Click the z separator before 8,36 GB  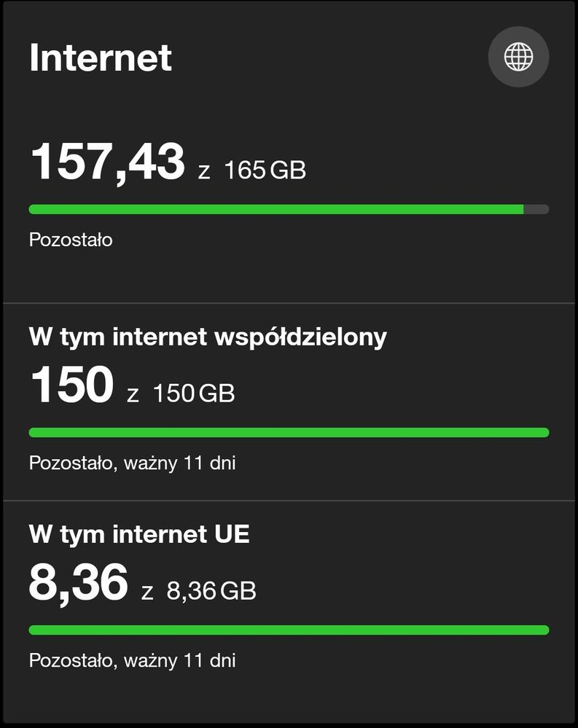click(147, 592)
